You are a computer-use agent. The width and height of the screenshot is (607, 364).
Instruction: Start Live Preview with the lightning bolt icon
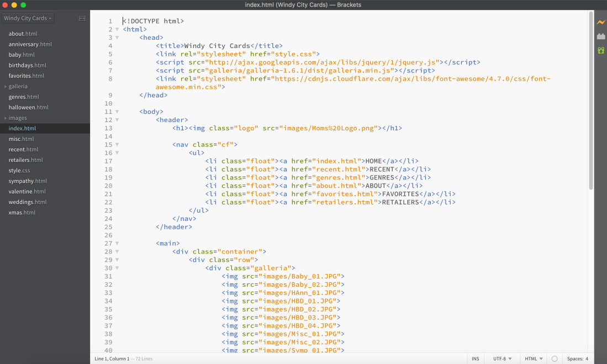(600, 22)
